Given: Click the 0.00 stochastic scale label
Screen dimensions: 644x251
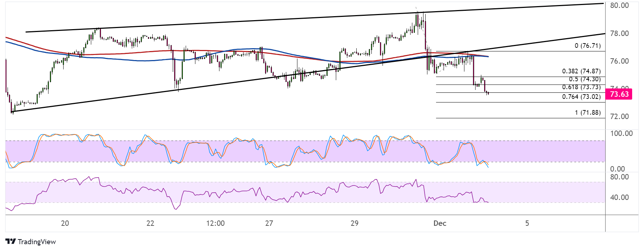Looking at the screenshot, I should tap(617, 169).
